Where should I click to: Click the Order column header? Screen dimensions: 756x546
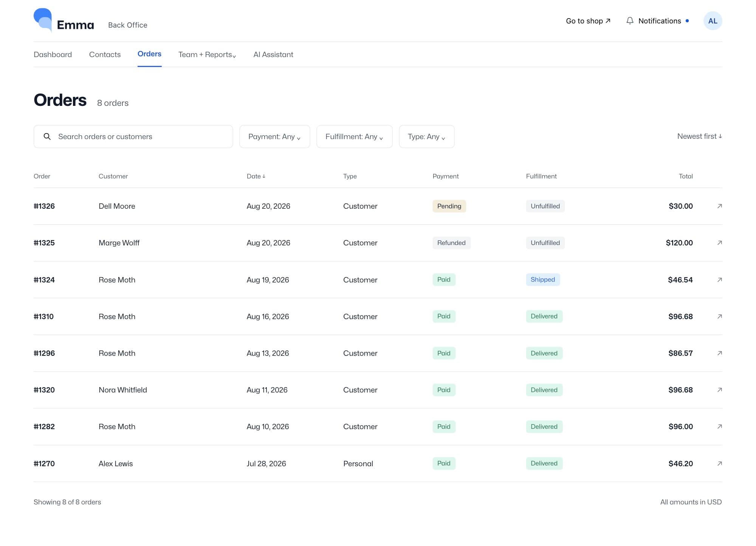(42, 176)
